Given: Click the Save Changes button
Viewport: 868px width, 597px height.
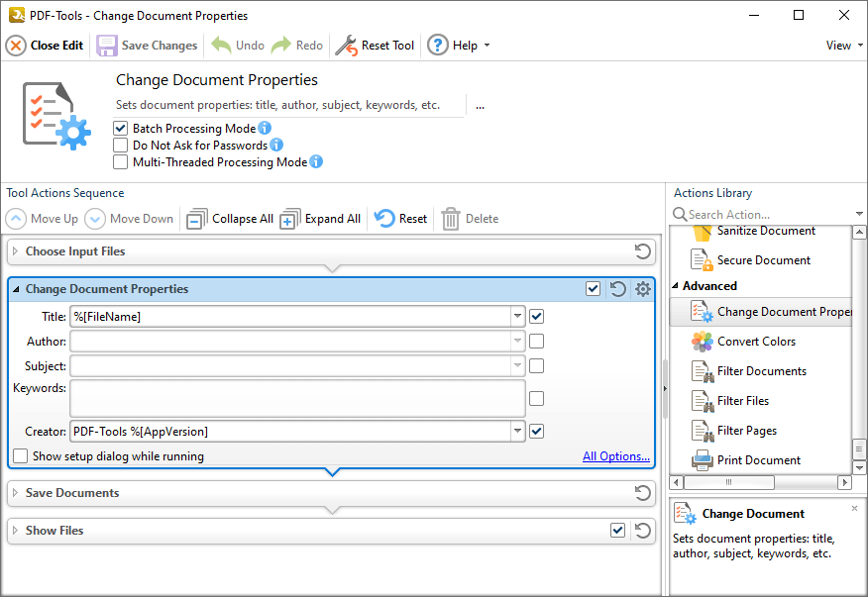Looking at the screenshot, I should click(147, 45).
